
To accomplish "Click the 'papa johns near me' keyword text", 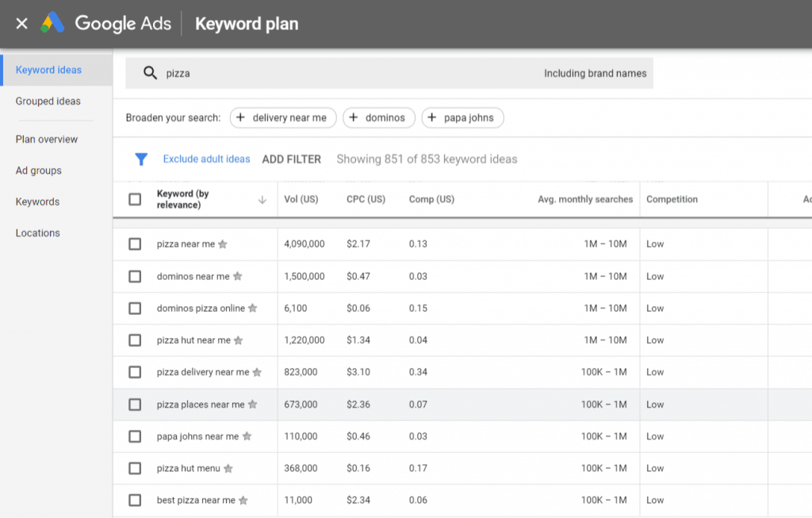I will pyautogui.click(x=197, y=436).
